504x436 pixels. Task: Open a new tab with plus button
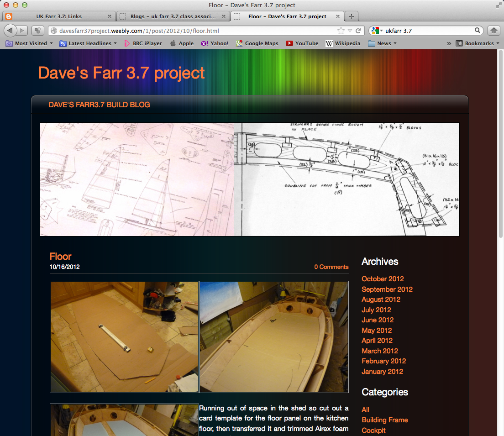pos(352,16)
